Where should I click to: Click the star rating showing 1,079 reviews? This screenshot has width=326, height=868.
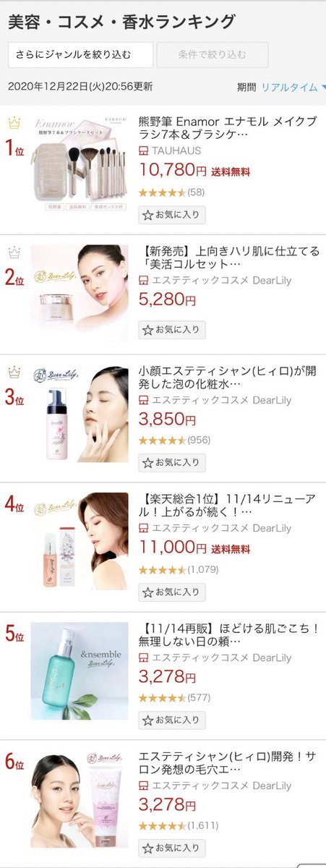[162, 570]
